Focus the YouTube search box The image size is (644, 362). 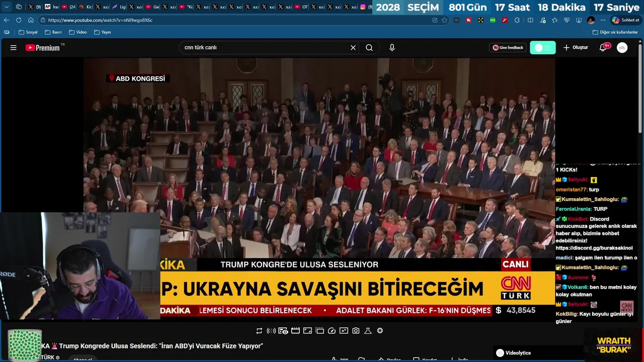coord(264,48)
